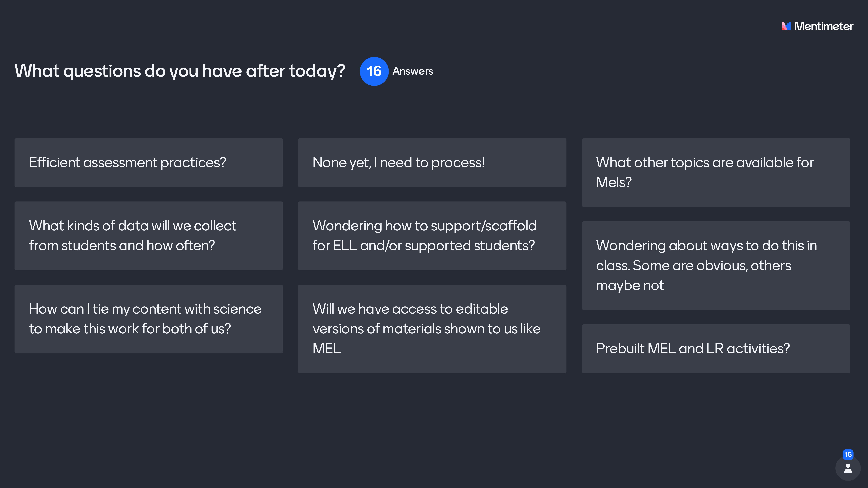Screen dimensions: 868x488
Task: Select the None yet, I need to process card
Action: [x=432, y=163]
